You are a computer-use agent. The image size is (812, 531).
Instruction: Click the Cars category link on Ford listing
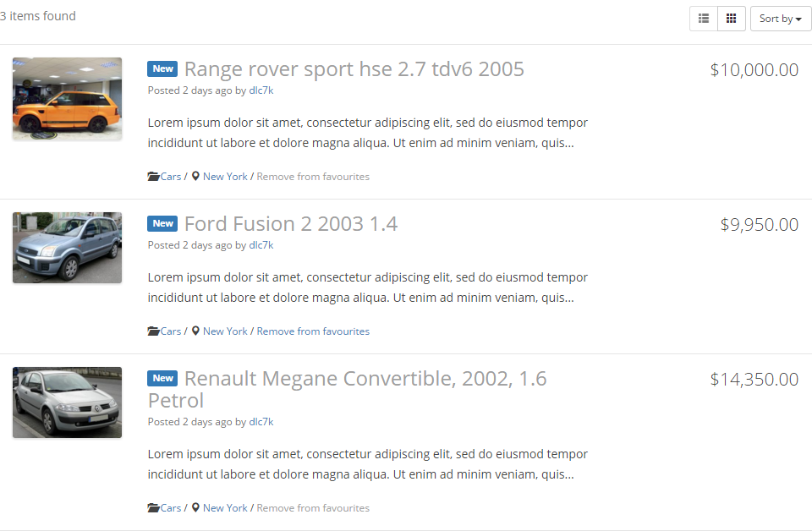(x=169, y=331)
